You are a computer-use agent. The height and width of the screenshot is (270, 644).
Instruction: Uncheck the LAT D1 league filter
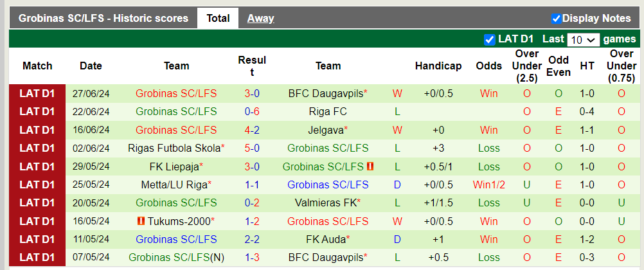click(490, 39)
